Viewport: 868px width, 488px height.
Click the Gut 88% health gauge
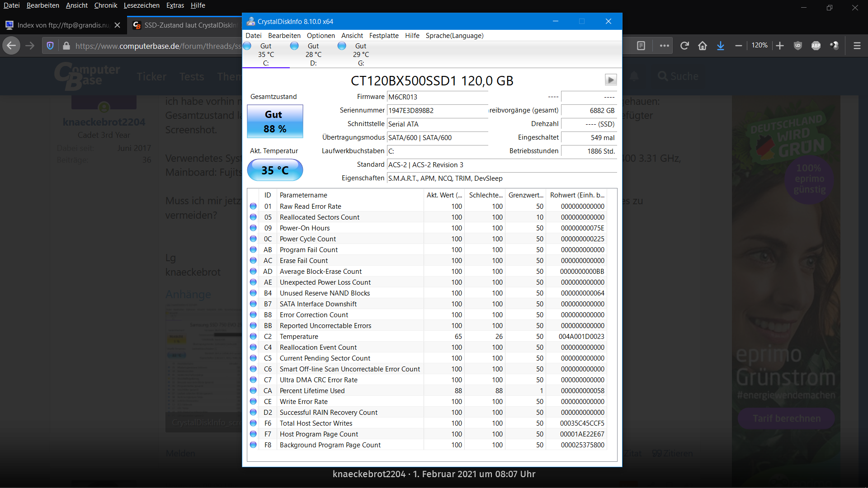pos(274,121)
